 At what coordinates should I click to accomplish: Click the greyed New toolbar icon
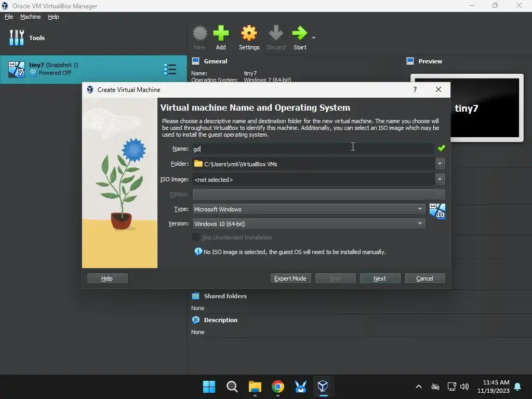(x=199, y=33)
